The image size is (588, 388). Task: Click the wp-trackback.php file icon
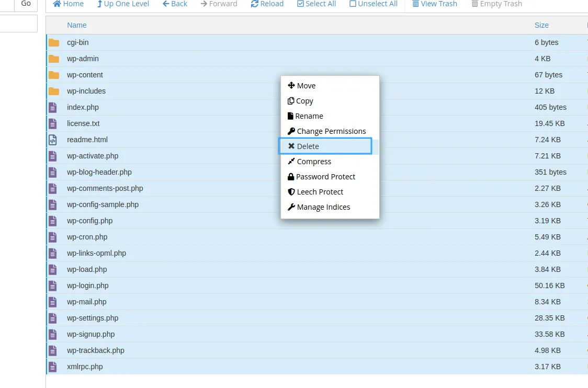[52, 350]
